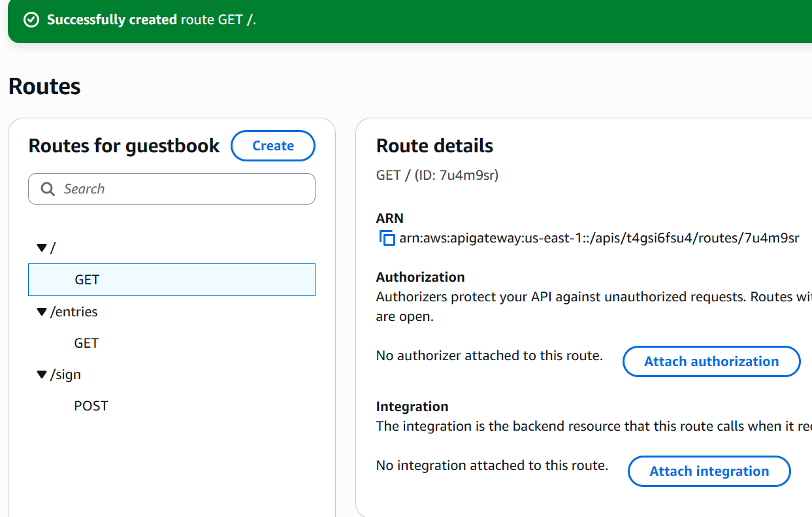This screenshot has width=812, height=517.
Task: Click the /entries path label
Action: point(74,312)
